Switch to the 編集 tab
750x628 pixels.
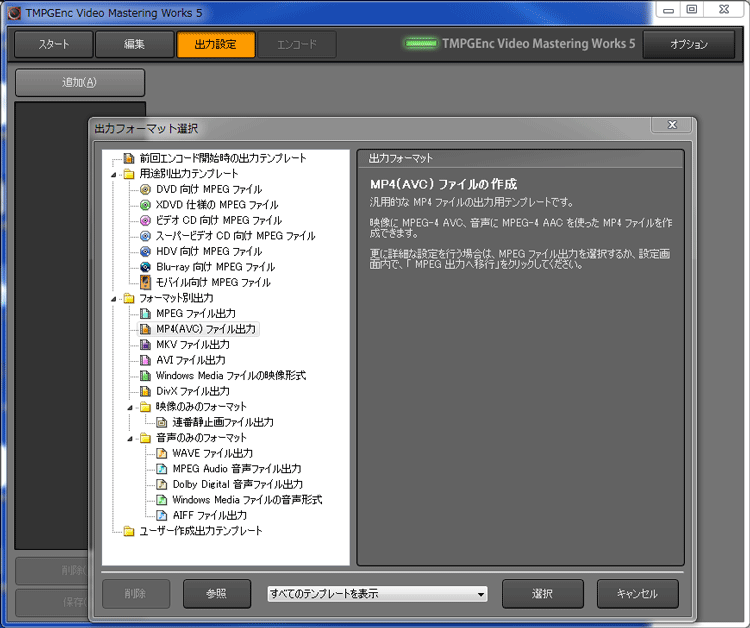tap(134, 44)
